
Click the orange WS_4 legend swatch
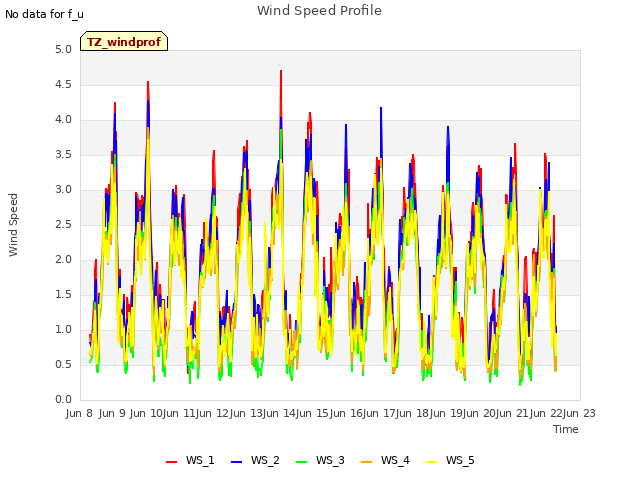367,462
